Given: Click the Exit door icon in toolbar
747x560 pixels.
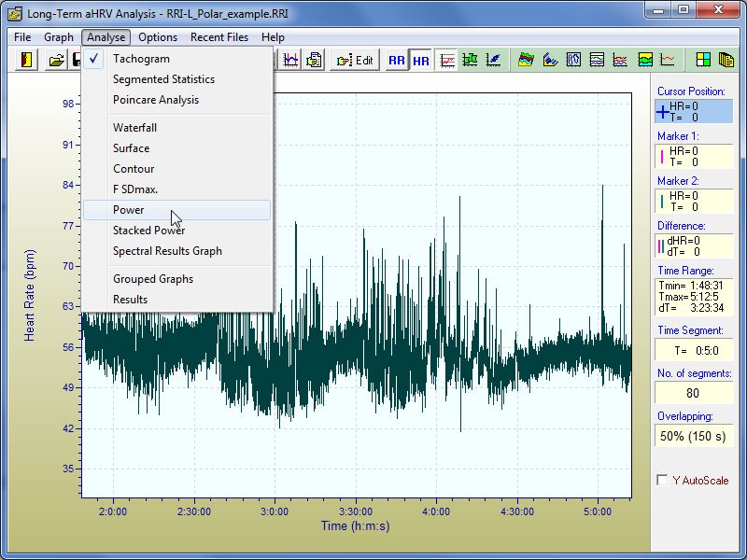Looking at the screenshot, I should pos(27,60).
